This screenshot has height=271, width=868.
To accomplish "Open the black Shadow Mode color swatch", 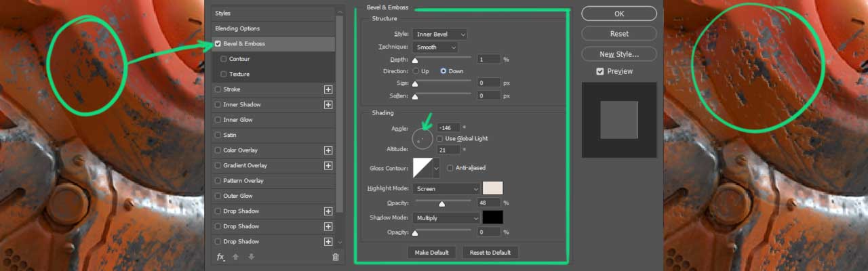I will pyautogui.click(x=492, y=218).
